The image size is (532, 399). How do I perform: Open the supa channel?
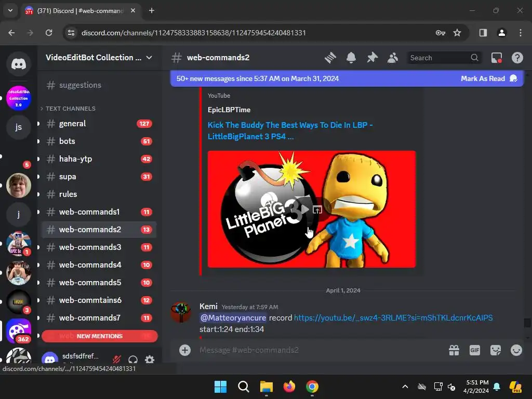coord(99,177)
